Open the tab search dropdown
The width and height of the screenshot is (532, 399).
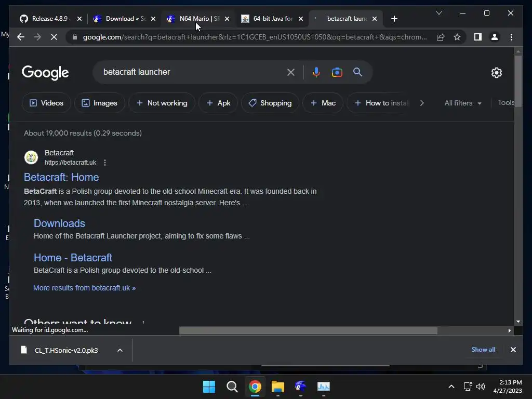438,13
